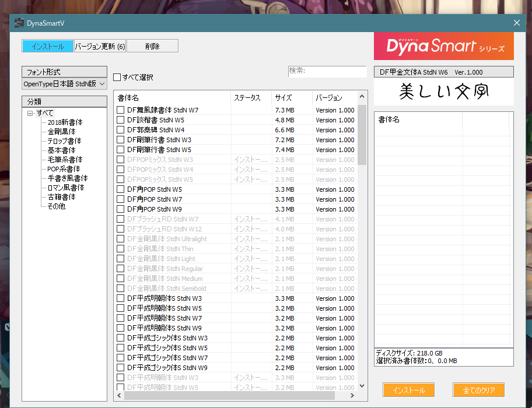Screen dimensions: 532x408
Task: Select the 手書き風書体 category
Action: [x=68, y=178]
